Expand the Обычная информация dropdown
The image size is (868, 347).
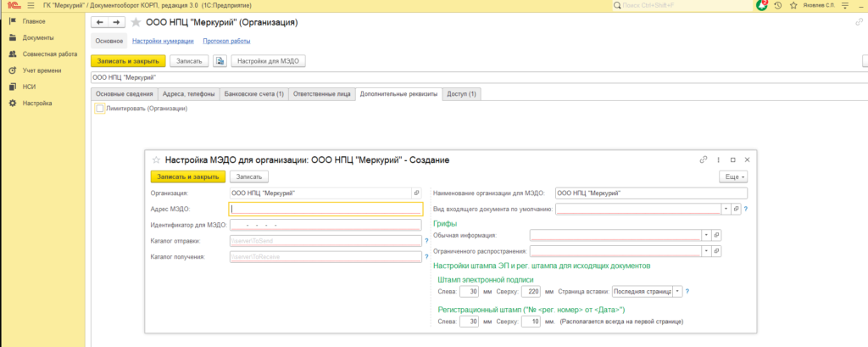(x=705, y=235)
